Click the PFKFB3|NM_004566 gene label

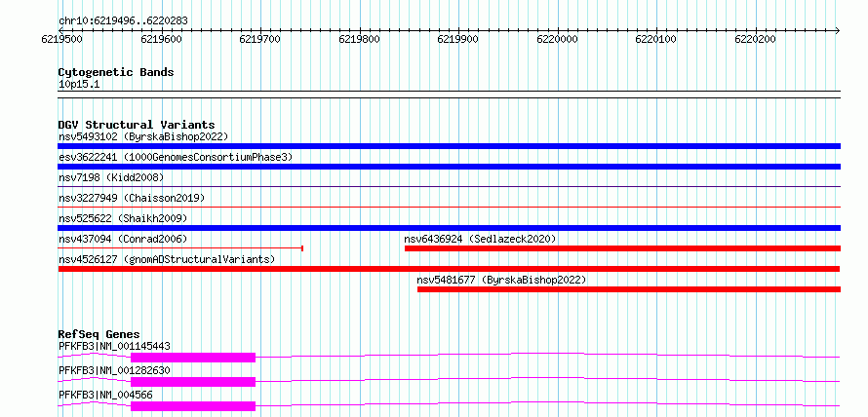(x=105, y=395)
